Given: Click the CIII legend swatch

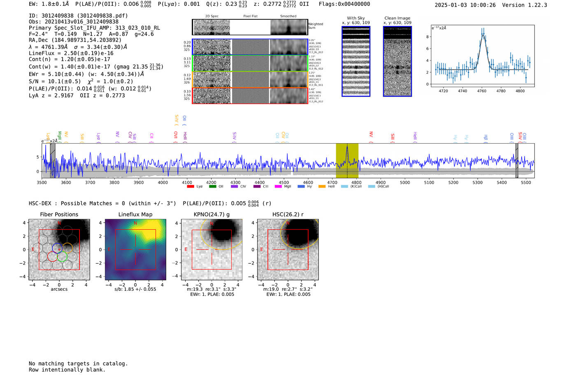Looking at the screenshot, I should [257, 186].
